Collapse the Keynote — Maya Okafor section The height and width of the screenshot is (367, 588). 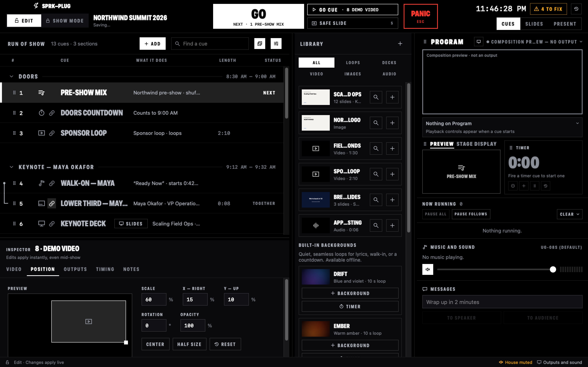pos(11,167)
